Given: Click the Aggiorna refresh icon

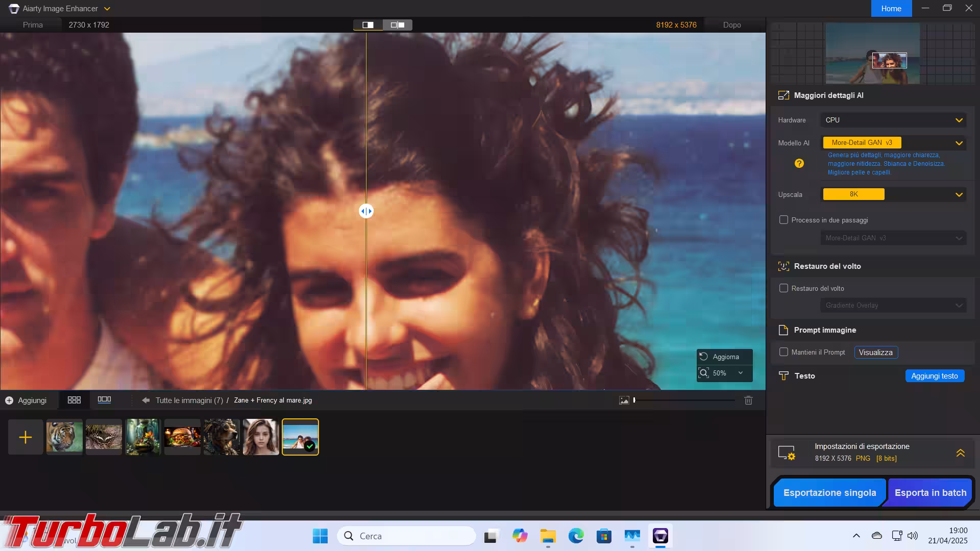Looking at the screenshot, I should point(704,357).
